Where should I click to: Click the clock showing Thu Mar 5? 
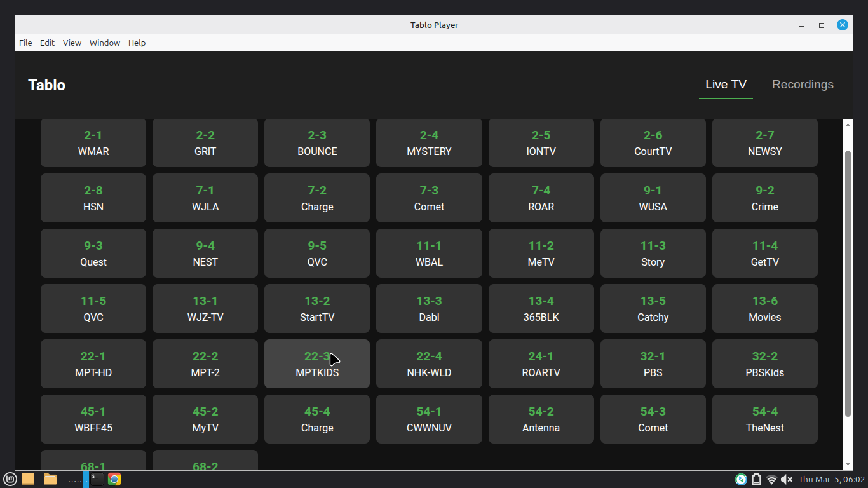(x=832, y=479)
